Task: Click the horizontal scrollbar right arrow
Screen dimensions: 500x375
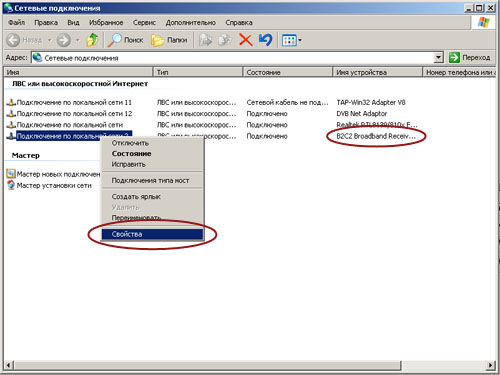Action: pos(491,365)
